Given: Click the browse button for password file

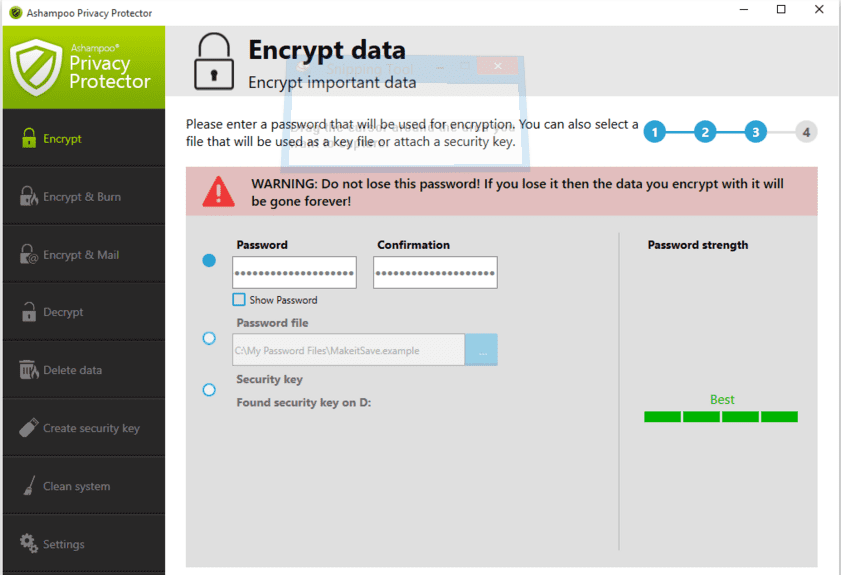Looking at the screenshot, I should pyautogui.click(x=481, y=350).
